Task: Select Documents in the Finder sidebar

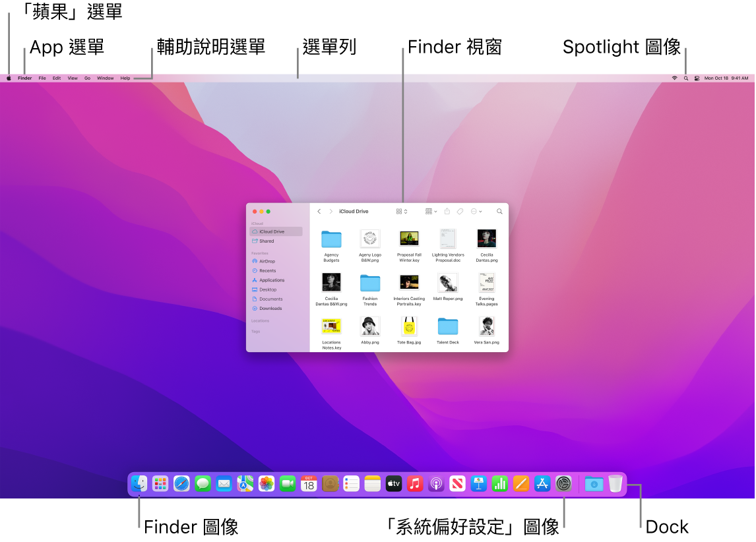Action: click(269, 299)
